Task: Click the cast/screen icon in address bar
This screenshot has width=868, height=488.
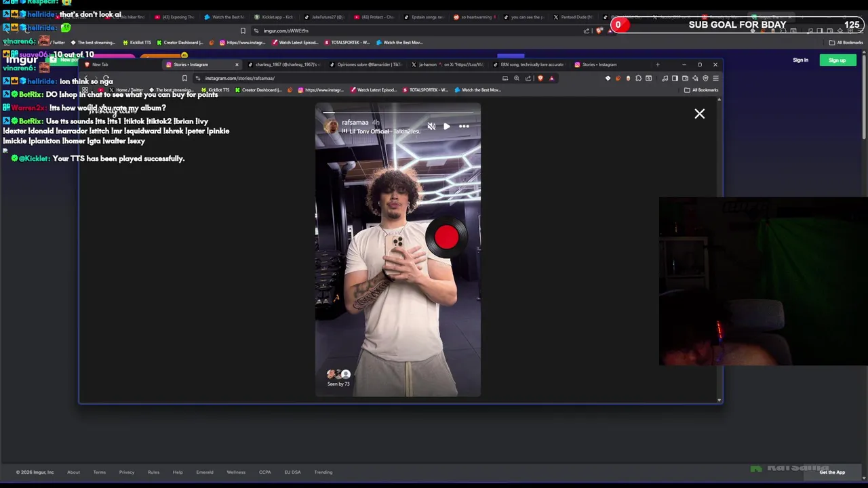Action: point(505,78)
